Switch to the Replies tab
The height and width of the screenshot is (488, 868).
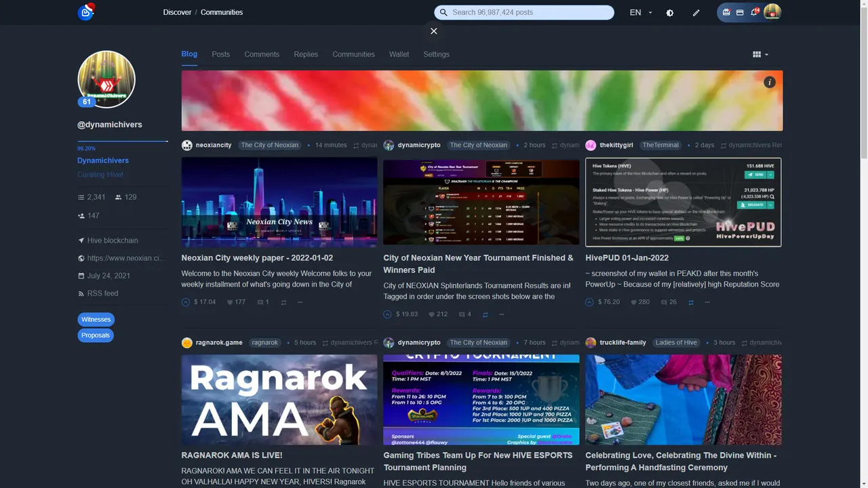pyautogui.click(x=306, y=54)
